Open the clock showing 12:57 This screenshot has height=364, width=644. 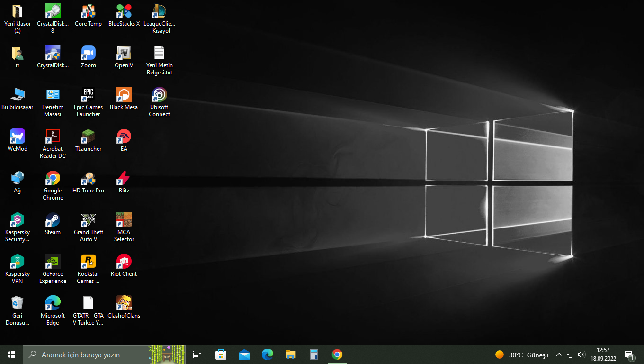coord(603,355)
